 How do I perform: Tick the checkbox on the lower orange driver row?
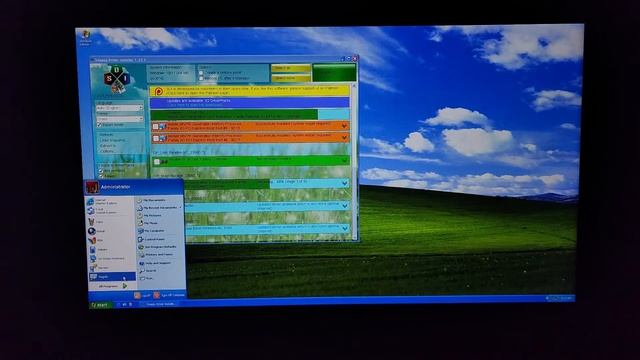(156, 139)
